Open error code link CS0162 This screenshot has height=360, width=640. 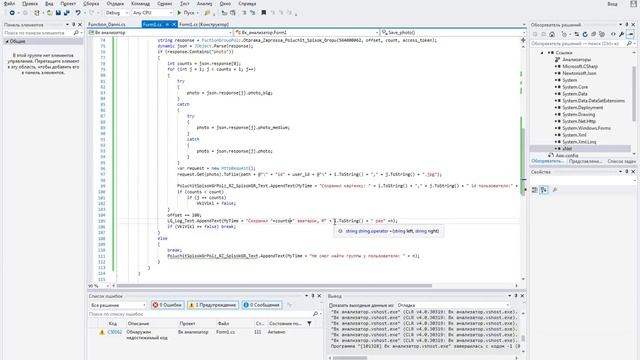(115, 332)
